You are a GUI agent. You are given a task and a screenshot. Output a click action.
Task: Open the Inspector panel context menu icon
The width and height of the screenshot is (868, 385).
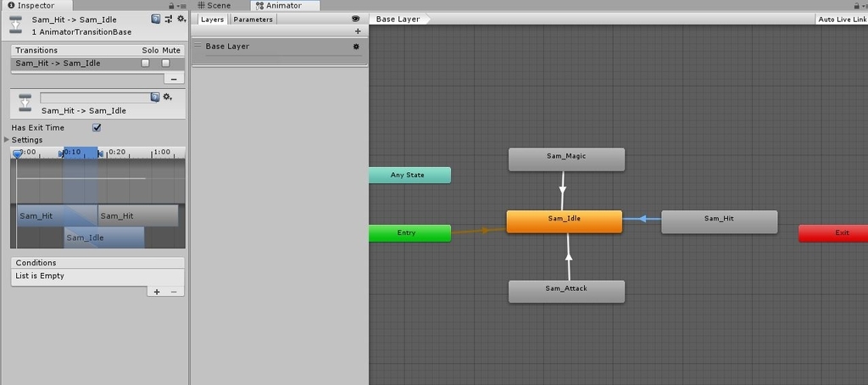coord(182,6)
